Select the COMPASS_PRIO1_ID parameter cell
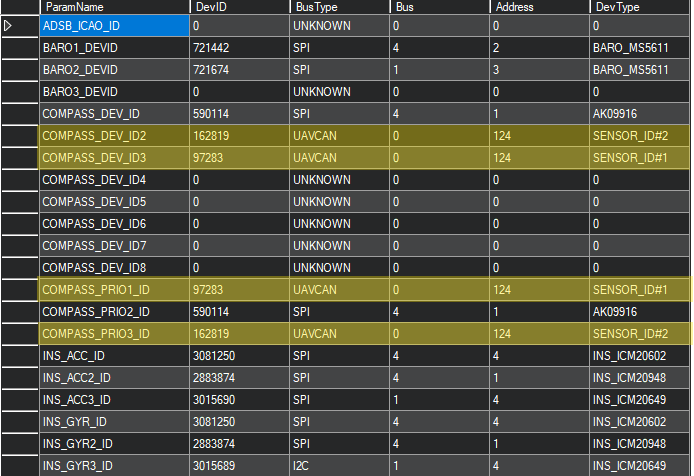 point(113,290)
